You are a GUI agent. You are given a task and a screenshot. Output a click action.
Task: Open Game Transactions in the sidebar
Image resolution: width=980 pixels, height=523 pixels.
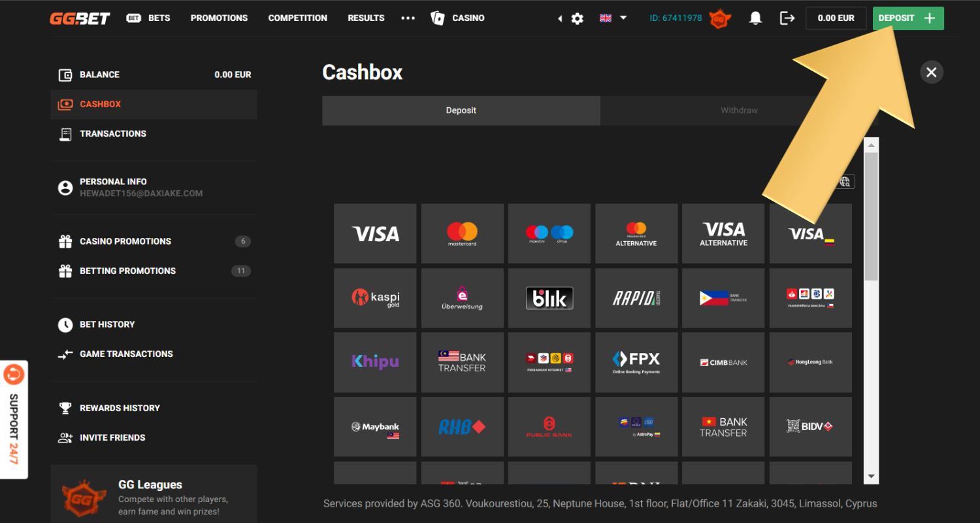[154, 354]
